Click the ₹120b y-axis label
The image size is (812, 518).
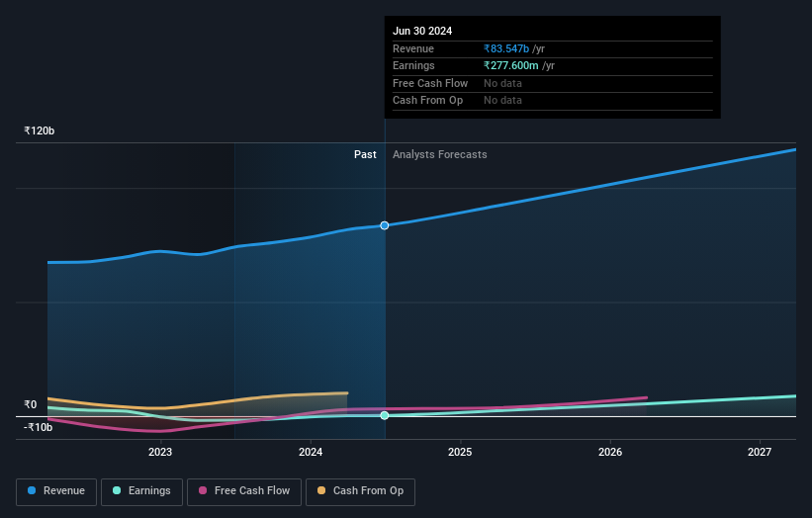[x=39, y=130]
